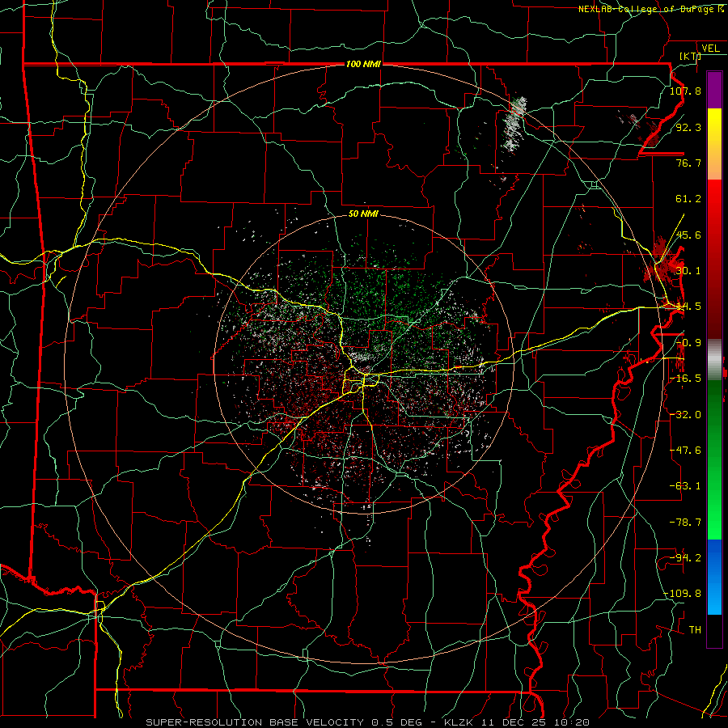Click the -32.0 velocity scale value
The height and width of the screenshot is (728, 728).
coord(685,415)
